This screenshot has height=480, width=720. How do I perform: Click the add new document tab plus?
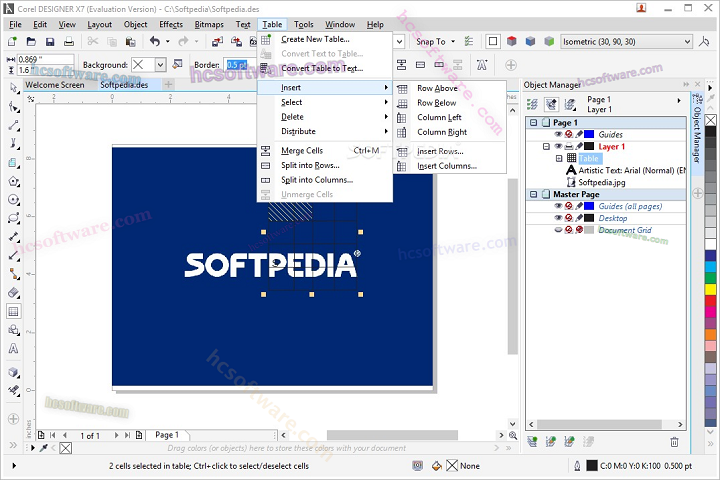[x=169, y=85]
